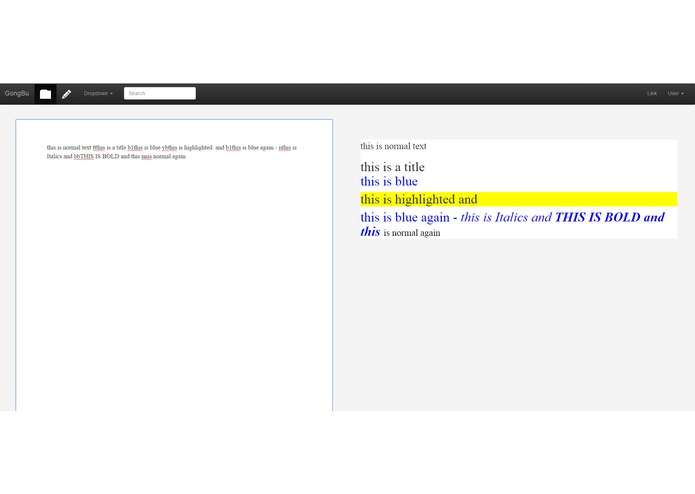Screen dimensions: 695x494
Task: Open the Link item in navbar
Action: (652, 93)
